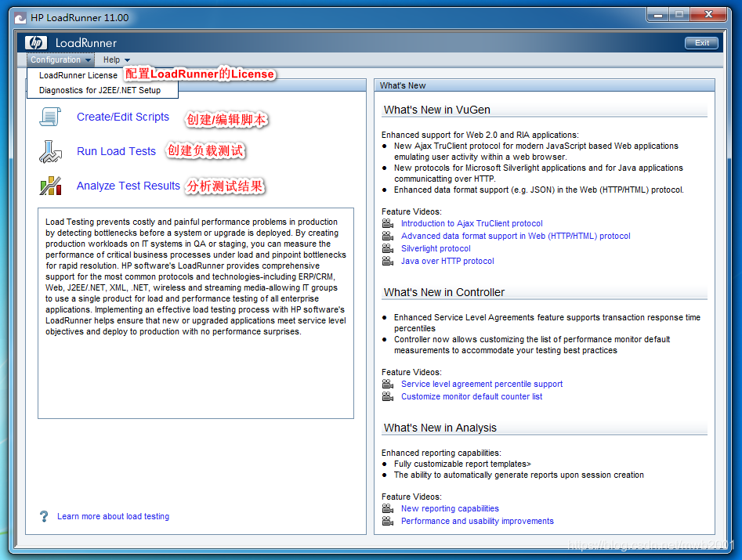742x560 pixels.
Task: Open Advanced data format support in Web video
Action: point(516,236)
